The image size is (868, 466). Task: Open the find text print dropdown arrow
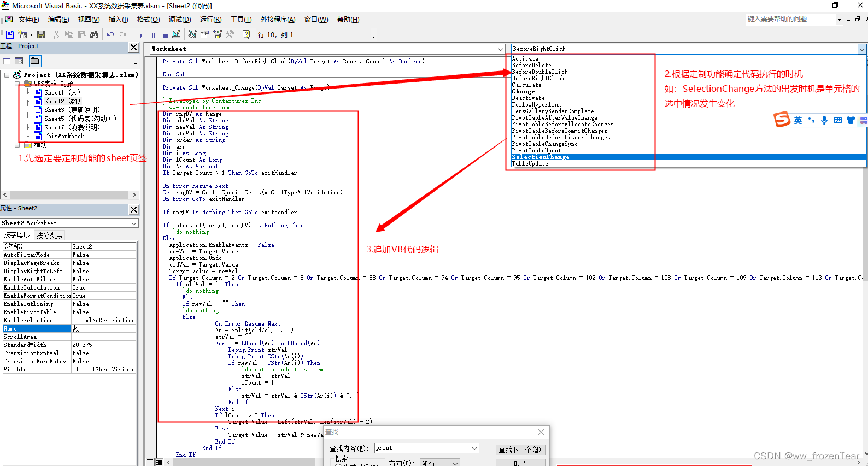point(474,448)
